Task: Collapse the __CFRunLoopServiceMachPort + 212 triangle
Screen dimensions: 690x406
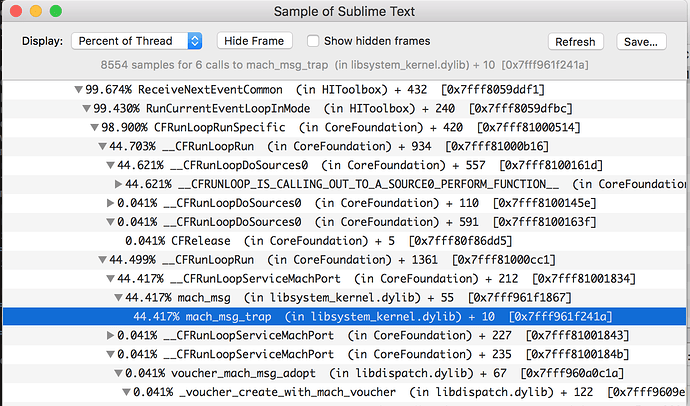Action: pos(110,279)
